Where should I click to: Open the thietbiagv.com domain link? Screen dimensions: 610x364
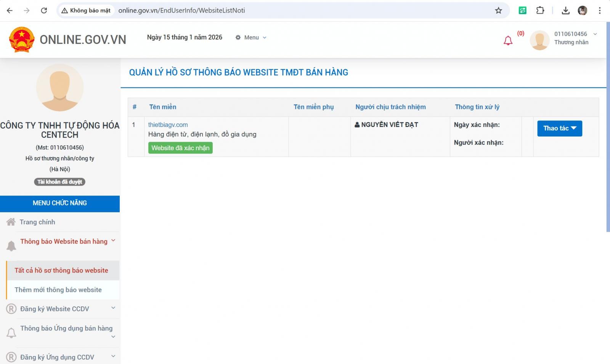[x=168, y=125]
